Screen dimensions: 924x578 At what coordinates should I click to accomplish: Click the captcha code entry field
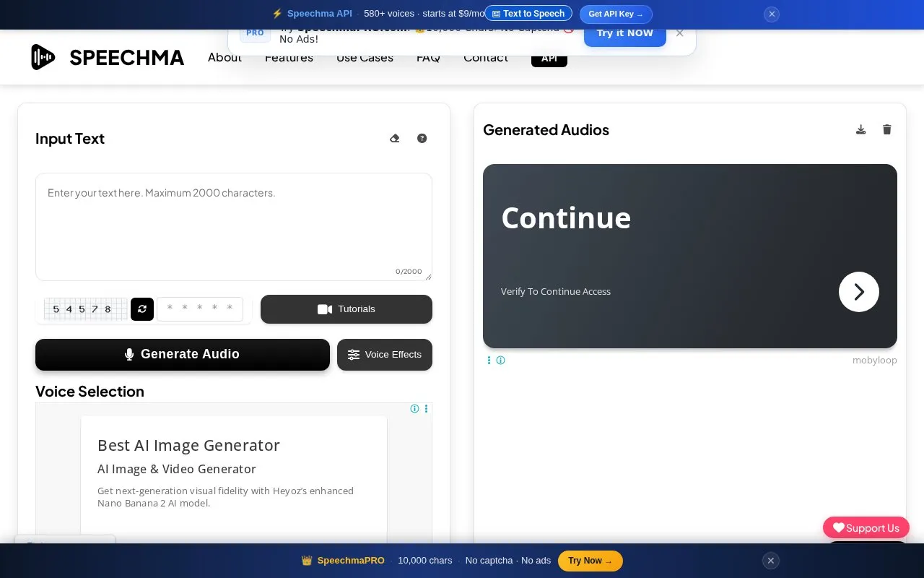(200, 309)
